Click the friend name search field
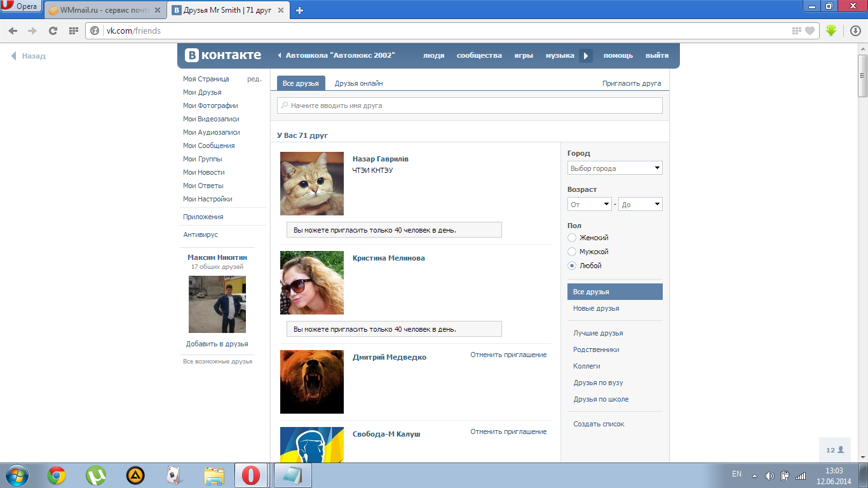The height and width of the screenshot is (488, 868). [x=470, y=105]
